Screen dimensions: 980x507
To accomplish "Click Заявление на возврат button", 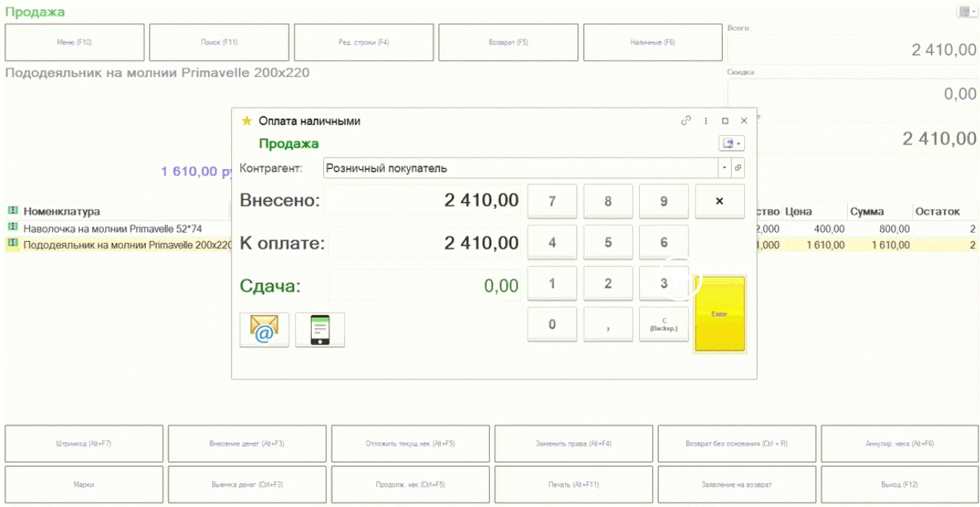I will pyautogui.click(x=737, y=485).
